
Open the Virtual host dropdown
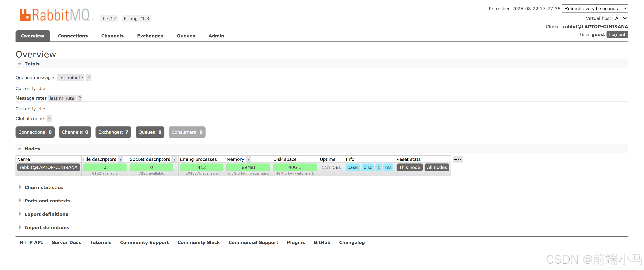pyautogui.click(x=620, y=18)
